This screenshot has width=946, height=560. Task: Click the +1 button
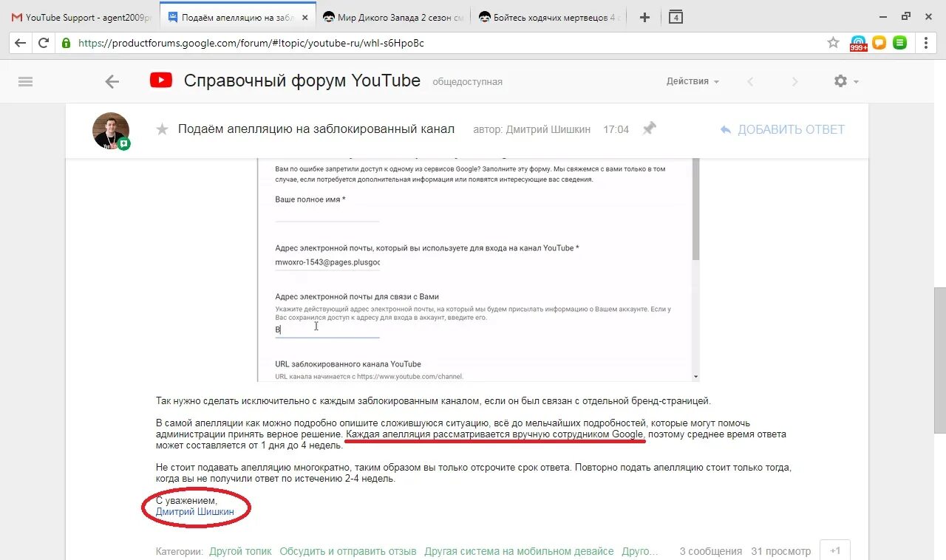835,550
